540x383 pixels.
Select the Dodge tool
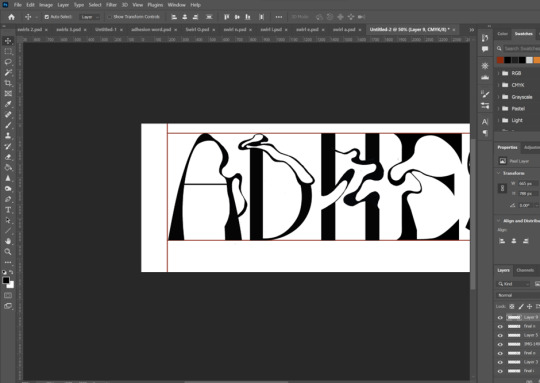coord(8,189)
